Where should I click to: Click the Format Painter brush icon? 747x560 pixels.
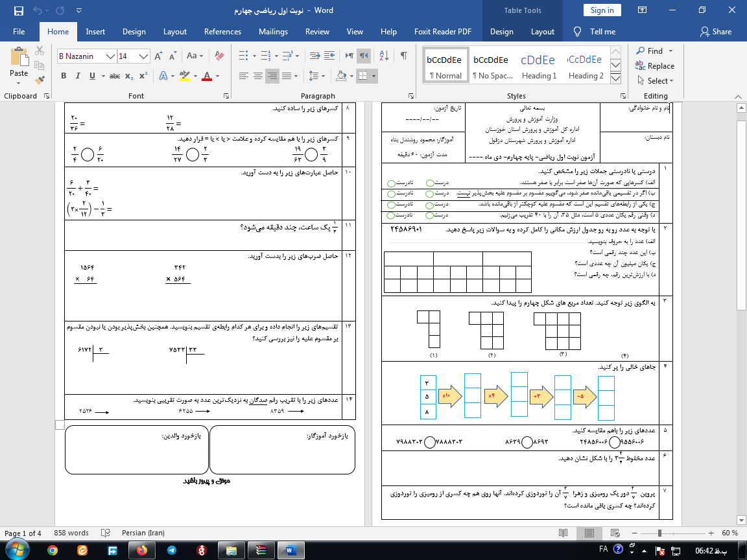coord(40,80)
